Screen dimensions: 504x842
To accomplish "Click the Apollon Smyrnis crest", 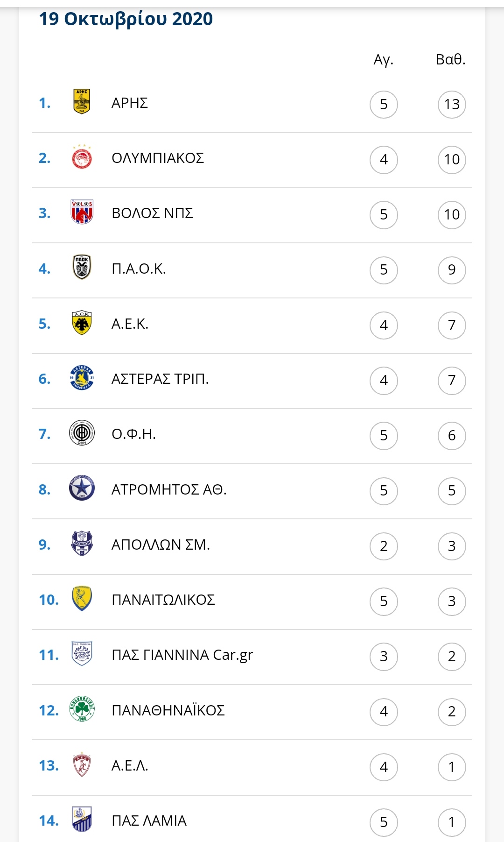I will [82, 544].
